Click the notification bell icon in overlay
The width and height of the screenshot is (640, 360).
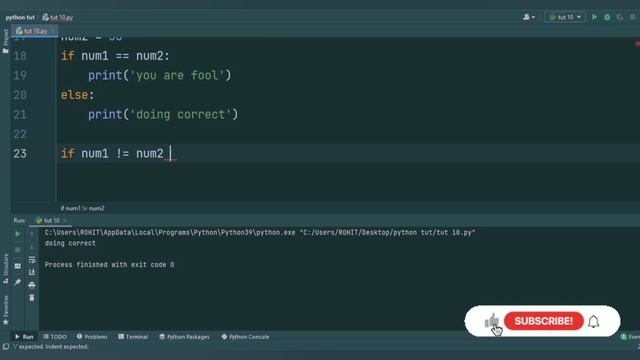[593, 322]
